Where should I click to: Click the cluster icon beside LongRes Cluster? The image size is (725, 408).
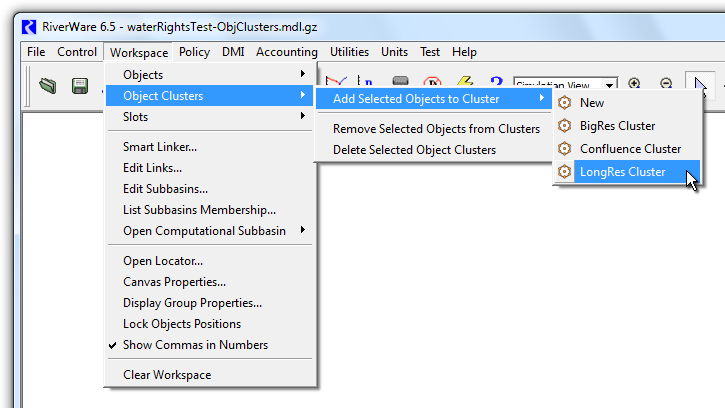point(564,172)
